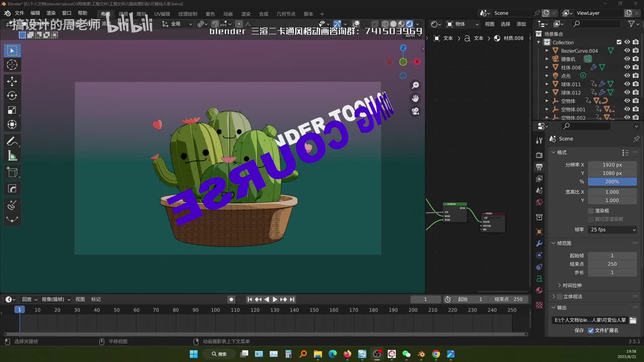Open the Object properties tab
Viewport: 644px width, 362px height.
coord(539,232)
